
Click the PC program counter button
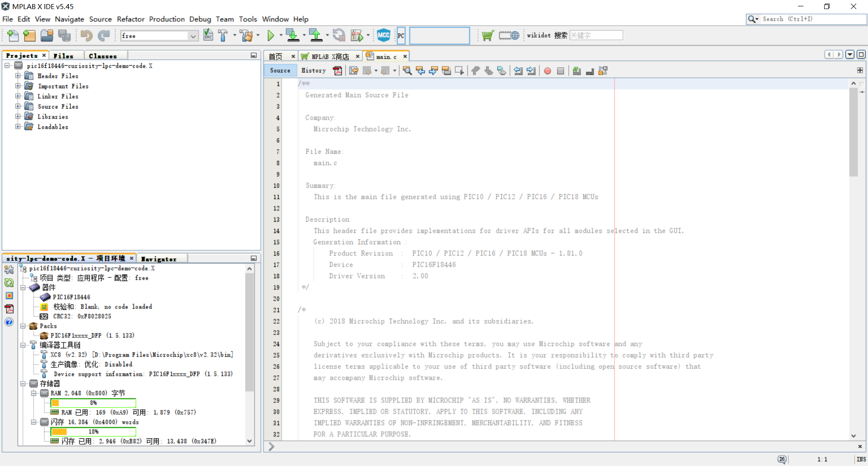click(x=401, y=35)
